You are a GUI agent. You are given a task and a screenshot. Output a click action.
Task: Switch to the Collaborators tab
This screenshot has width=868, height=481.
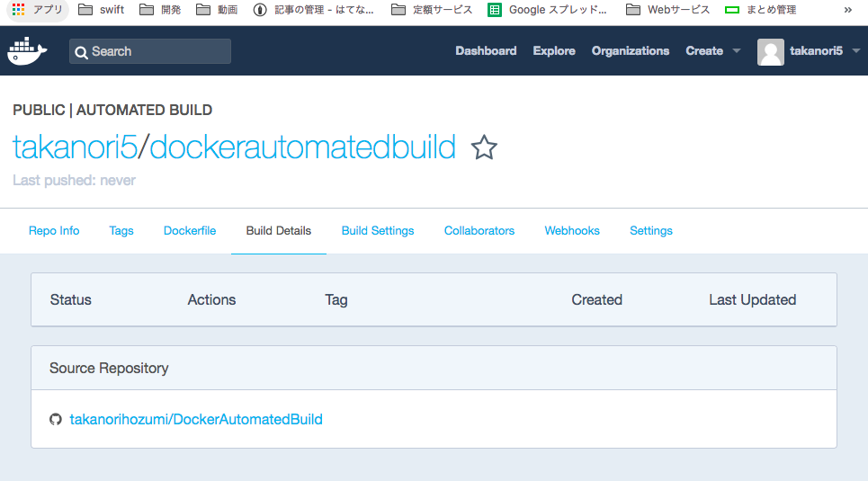pos(479,231)
